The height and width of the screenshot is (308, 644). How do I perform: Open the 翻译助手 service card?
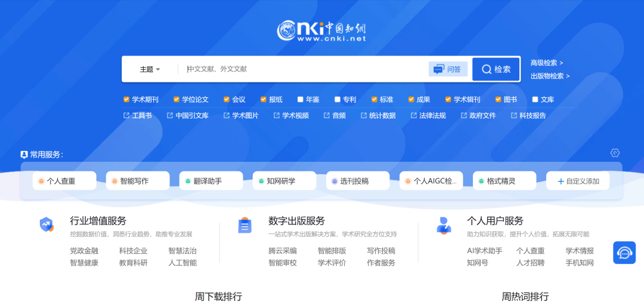(x=211, y=181)
